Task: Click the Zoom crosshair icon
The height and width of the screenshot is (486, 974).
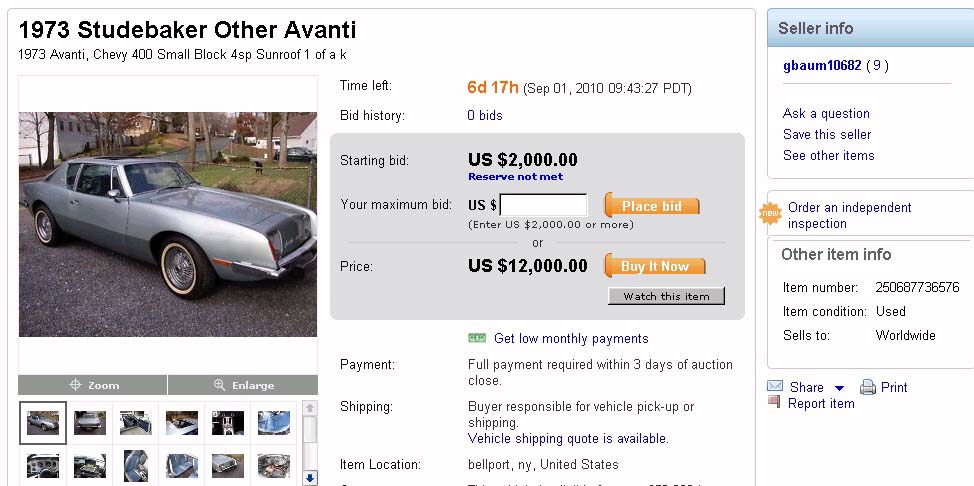Action: point(75,385)
